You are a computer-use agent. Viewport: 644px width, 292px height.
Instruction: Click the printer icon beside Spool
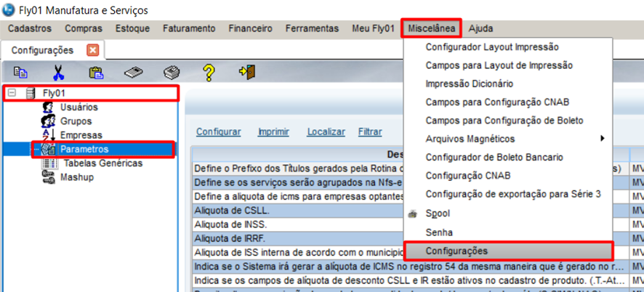coord(413,214)
